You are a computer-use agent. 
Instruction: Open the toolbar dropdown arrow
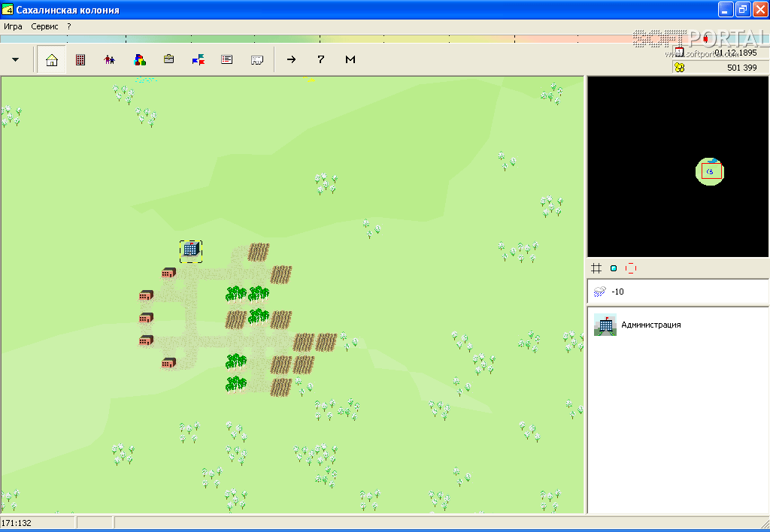(15, 59)
